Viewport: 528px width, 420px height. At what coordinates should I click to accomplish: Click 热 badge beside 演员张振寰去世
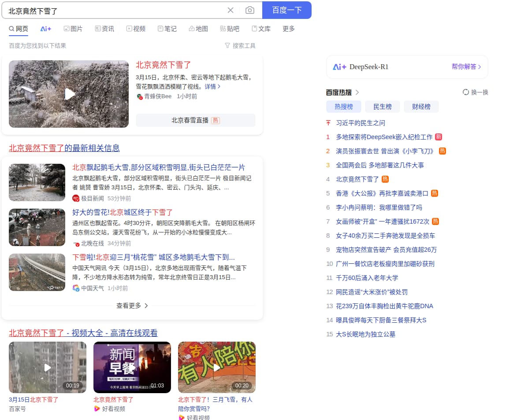(442, 151)
